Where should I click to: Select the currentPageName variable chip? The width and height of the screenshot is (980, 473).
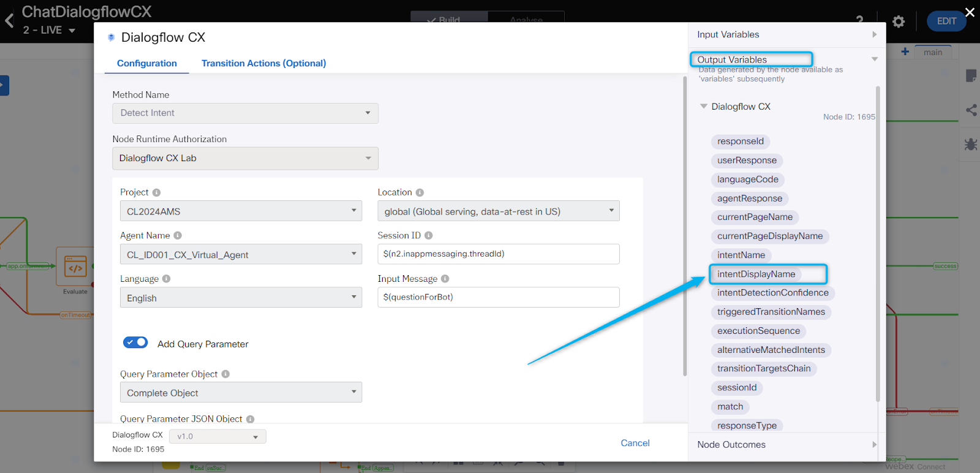pos(755,218)
